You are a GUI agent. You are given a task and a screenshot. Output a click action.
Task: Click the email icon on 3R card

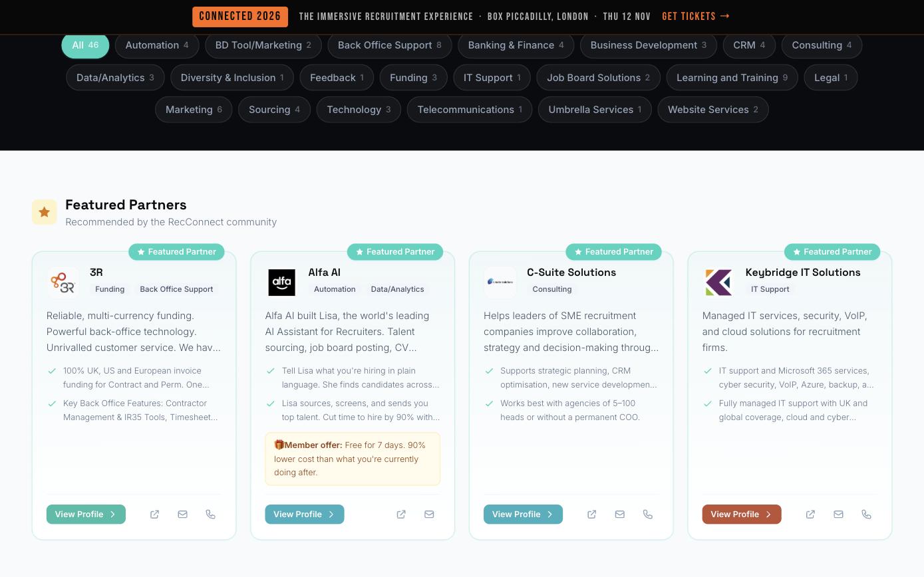pyautogui.click(x=182, y=515)
